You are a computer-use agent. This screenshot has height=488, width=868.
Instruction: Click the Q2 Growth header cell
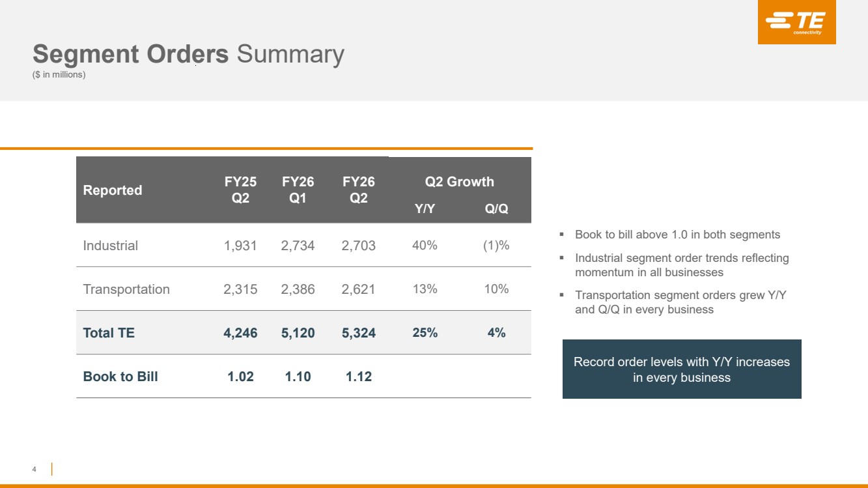pyautogui.click(x=459, y=182)
